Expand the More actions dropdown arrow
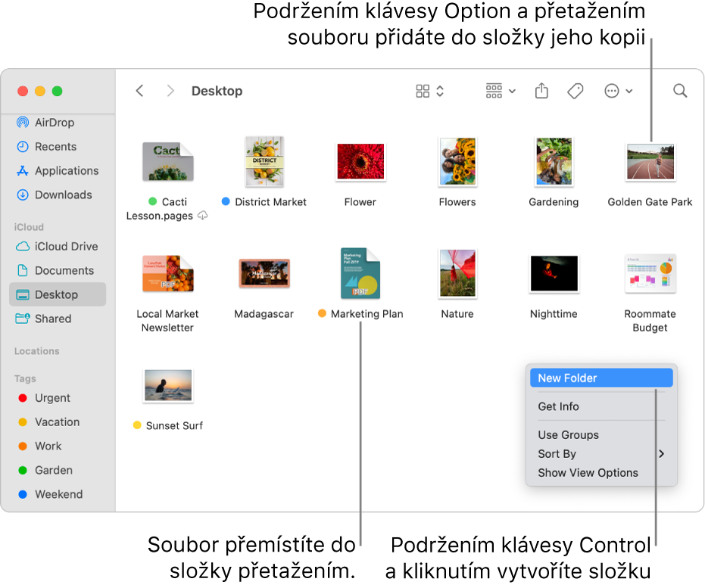Viewport: 705px width, 588px height. click(x=629, y=91)
